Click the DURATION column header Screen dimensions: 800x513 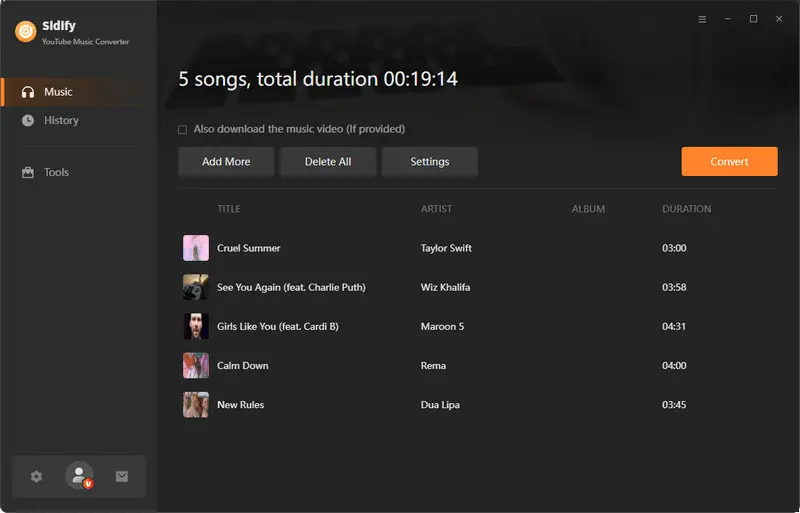687,209
